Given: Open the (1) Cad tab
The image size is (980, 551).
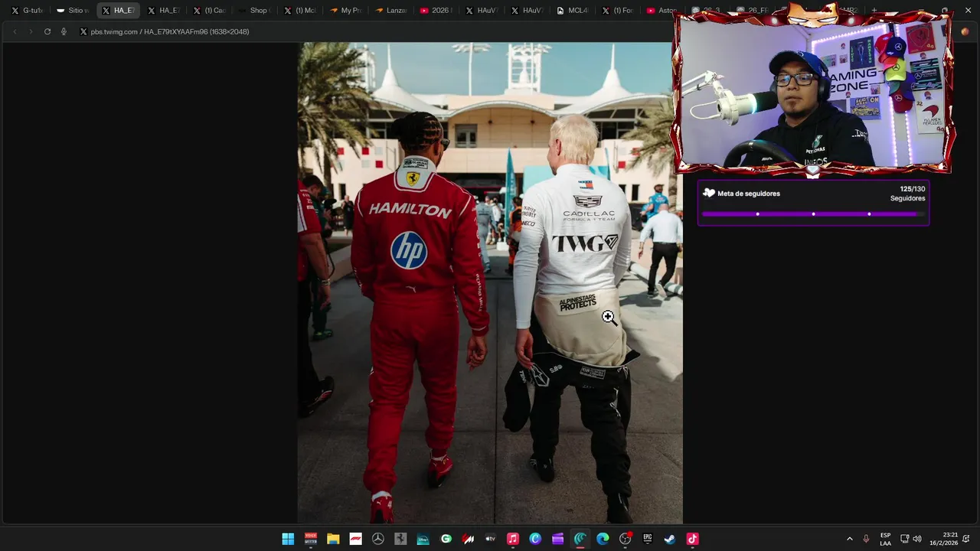Looking at the screenshot, I should (x=209, y=11).
